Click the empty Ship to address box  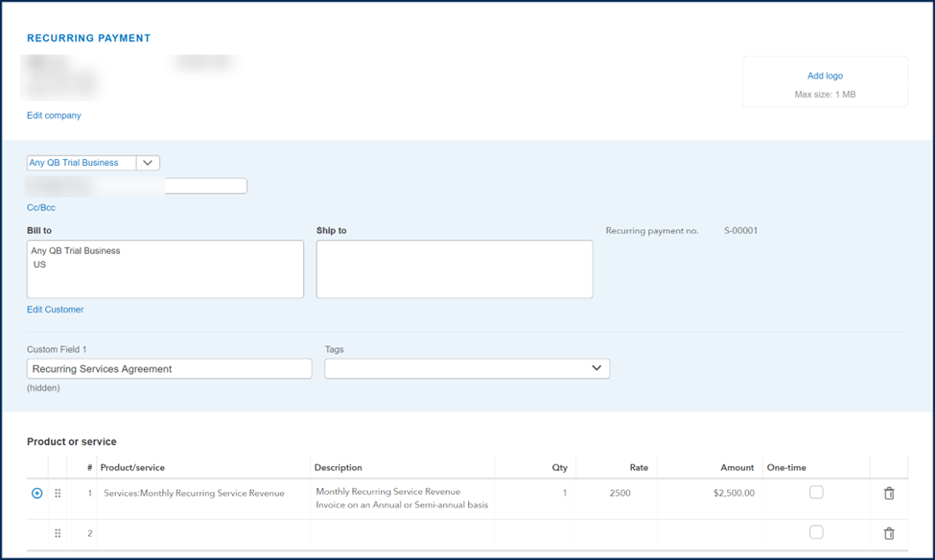pos(454,268)
